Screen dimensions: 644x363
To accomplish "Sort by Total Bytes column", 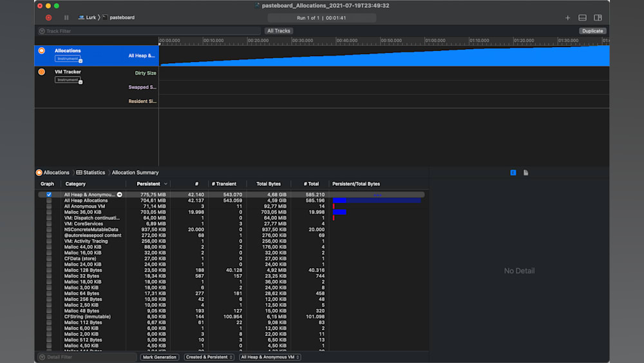I will point(269,184).
